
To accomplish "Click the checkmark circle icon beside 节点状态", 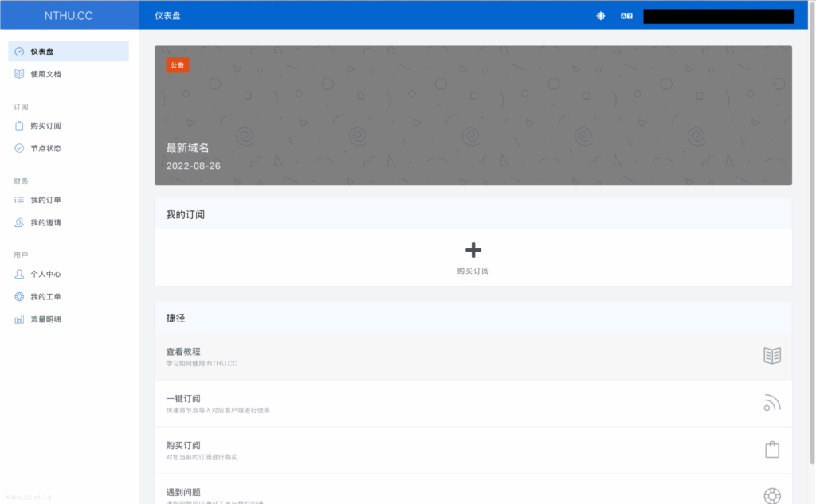I will click(19, 148).
